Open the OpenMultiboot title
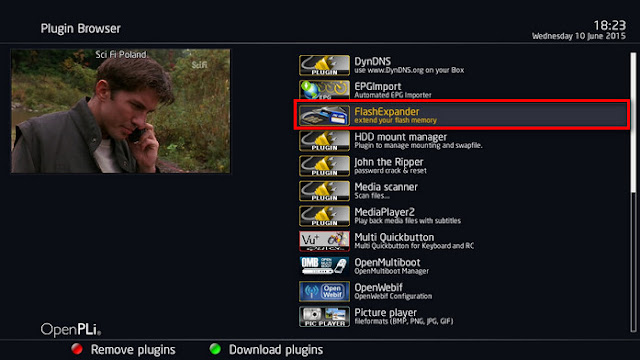 tap(387, 262)
